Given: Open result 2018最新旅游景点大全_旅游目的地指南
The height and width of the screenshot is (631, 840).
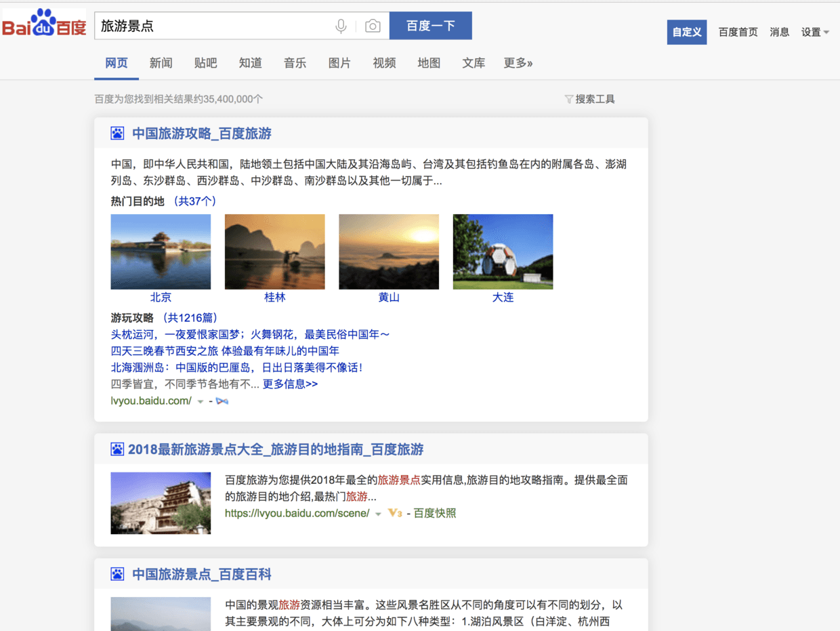Looking at the screenshot, I should point(276,449).
